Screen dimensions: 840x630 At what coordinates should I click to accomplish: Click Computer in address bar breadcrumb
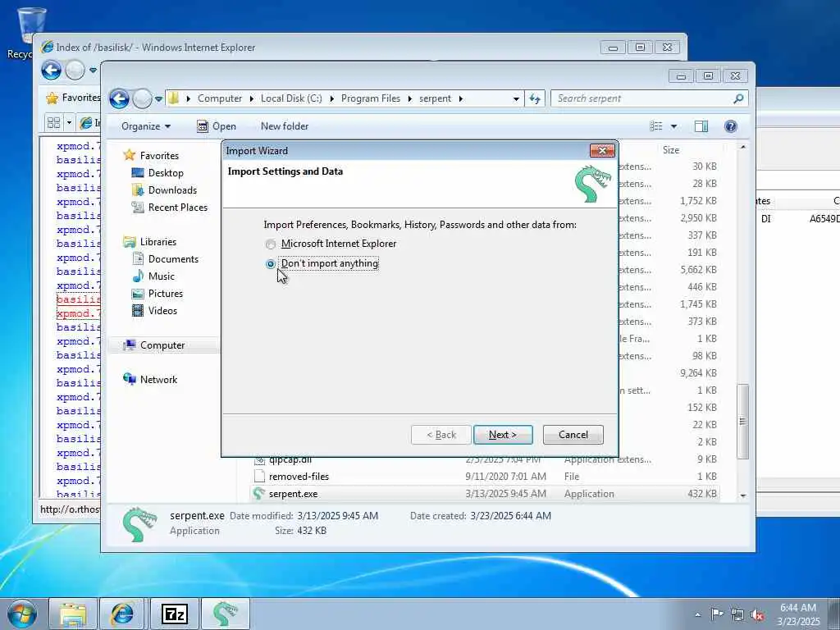click(220, 98)
